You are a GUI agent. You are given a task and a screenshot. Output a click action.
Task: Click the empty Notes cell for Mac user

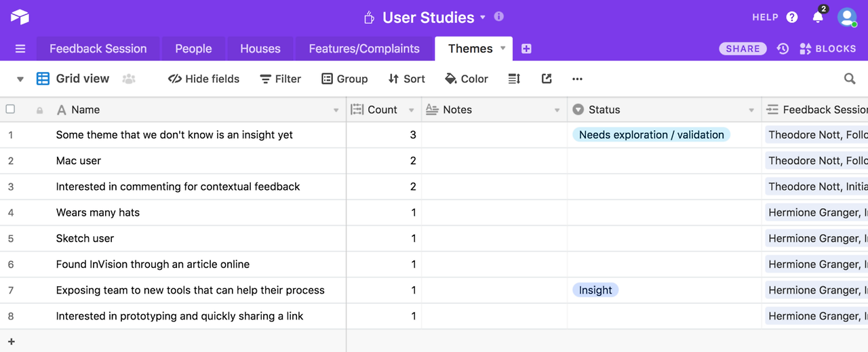point(494,161)
